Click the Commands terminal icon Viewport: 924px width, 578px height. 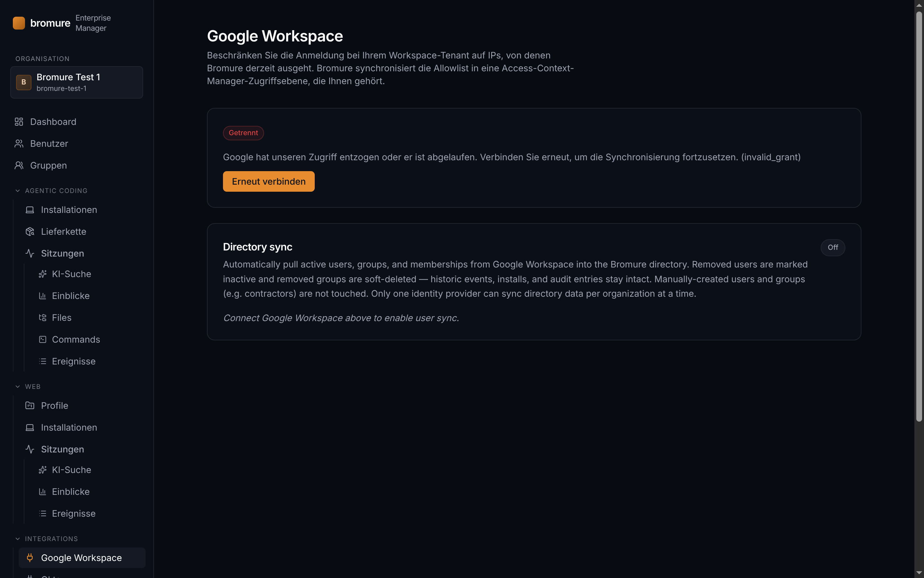[42, 339]
